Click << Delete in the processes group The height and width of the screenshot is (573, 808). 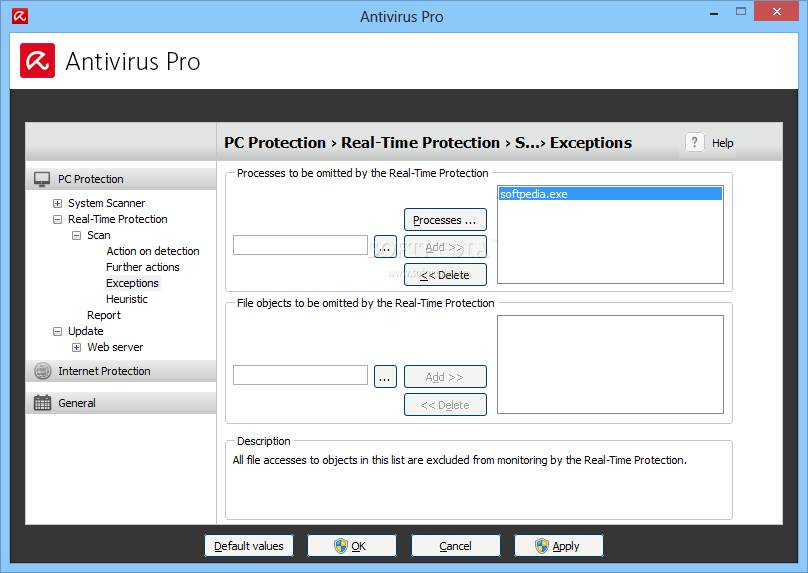tap(445, 275)
